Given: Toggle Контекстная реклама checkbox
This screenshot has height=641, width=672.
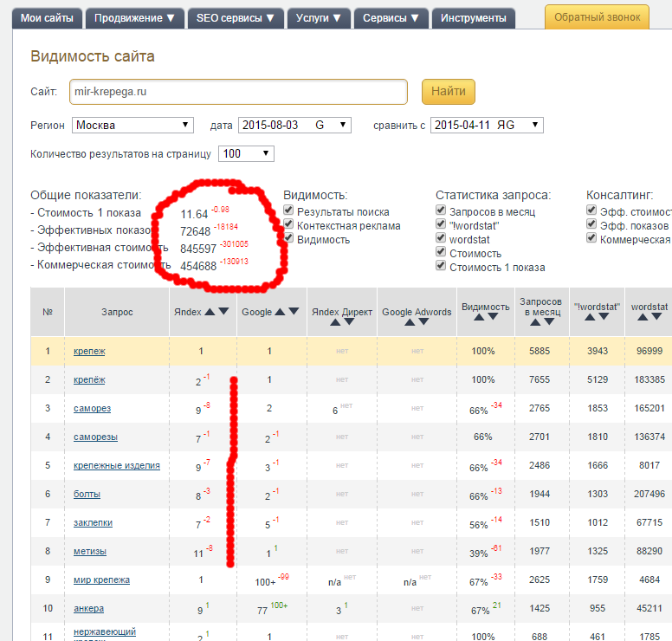Looking at the screenshot, I should coord(289,225).
